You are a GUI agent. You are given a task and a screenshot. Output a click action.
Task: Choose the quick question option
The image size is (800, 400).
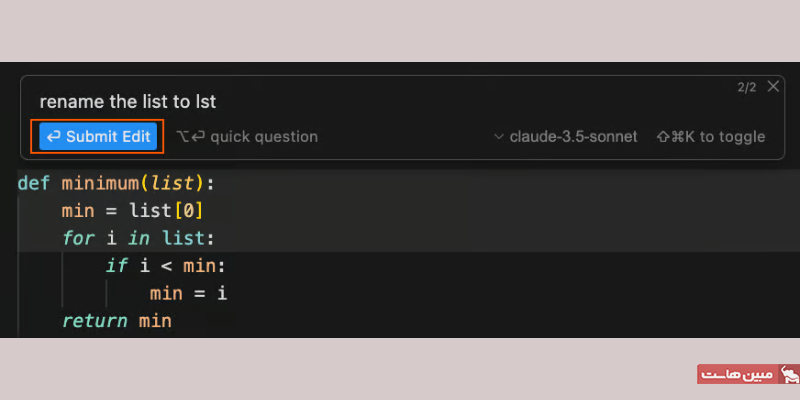264,137
